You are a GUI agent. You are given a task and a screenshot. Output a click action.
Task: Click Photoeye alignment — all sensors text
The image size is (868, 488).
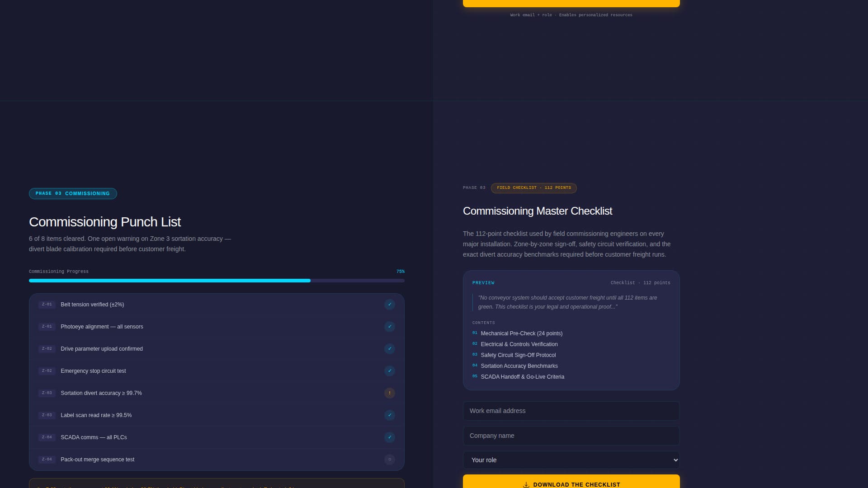tap(102, 327)
